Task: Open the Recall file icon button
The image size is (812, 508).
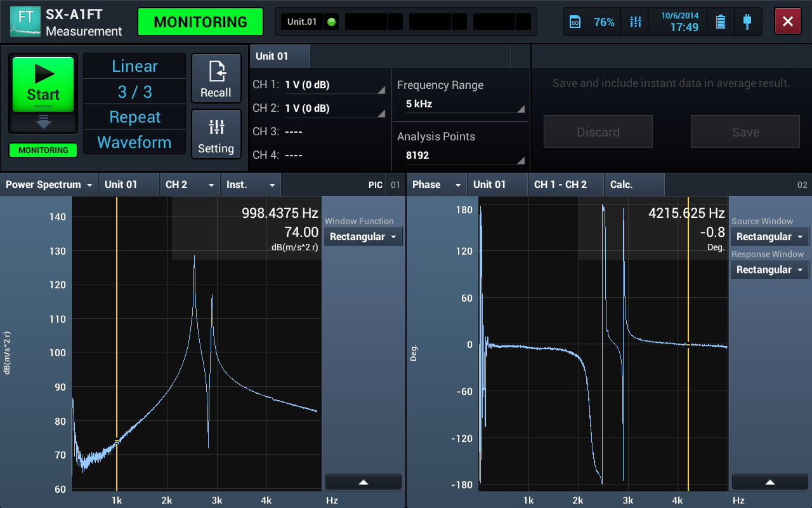Action: [216, 78]
